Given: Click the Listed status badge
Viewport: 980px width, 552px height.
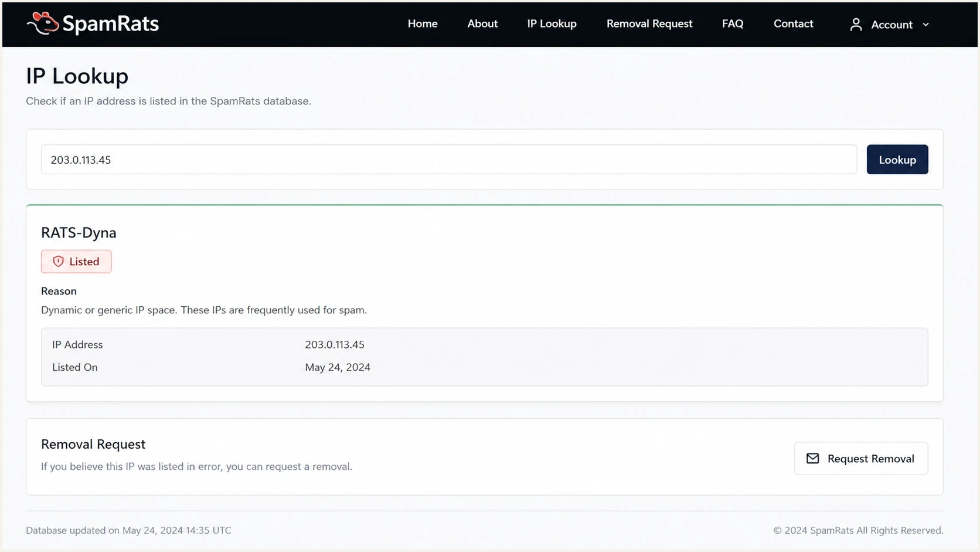Looking at the screenshot, I should point(76,262).
